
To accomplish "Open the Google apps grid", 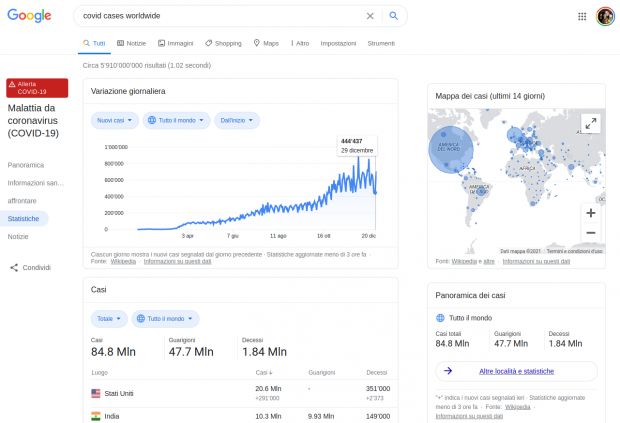I will pyautogui.click(x=582, y=16).
